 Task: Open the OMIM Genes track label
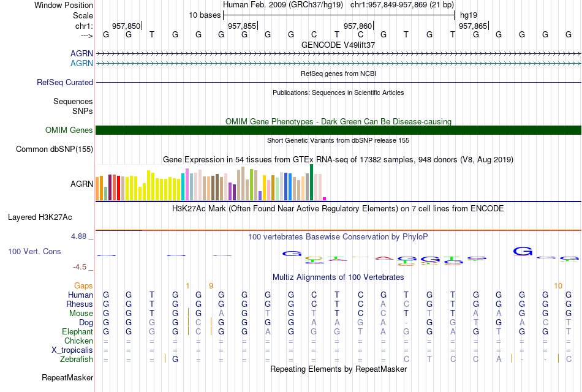coord(69,130)
